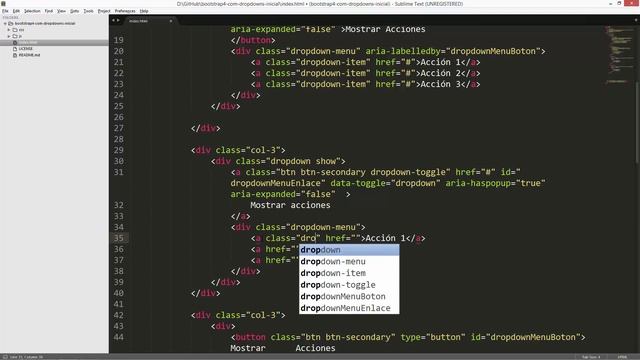The image size is (640, 360).
Task: Collapse the bootstrap4-com-dropdowns-inicial root folder arrow
Action: (5, 24)
